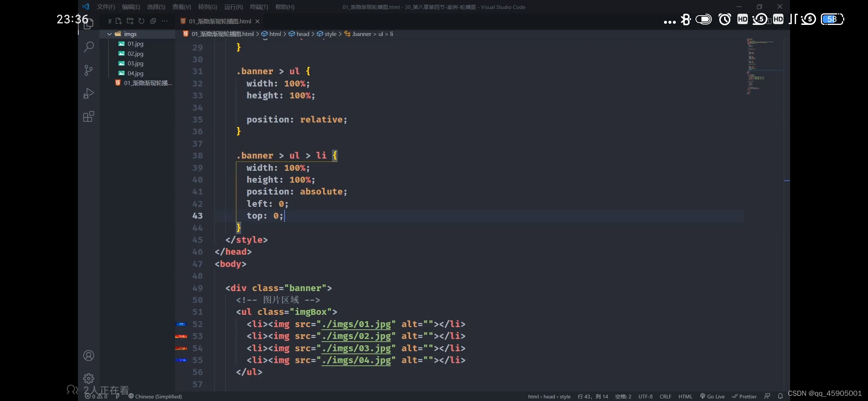Open the Search view in activity bar

(89, 47)
